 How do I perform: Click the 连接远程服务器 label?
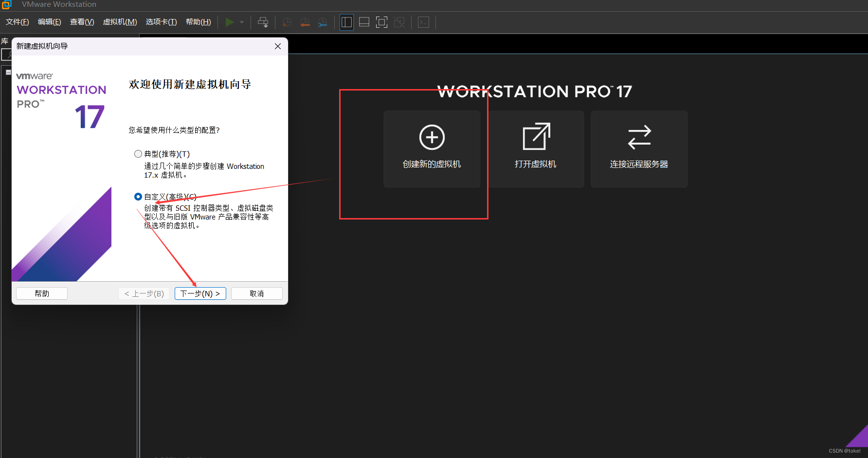coord(639,164)
